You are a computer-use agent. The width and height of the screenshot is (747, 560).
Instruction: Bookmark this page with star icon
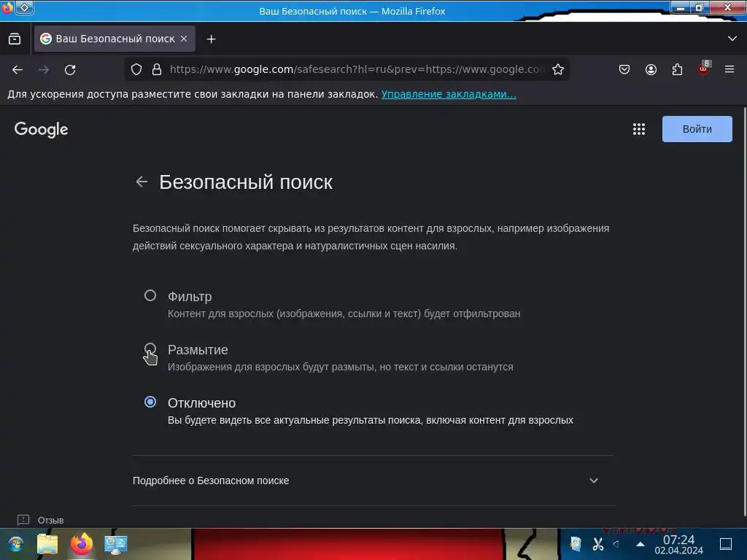(558, 69)
